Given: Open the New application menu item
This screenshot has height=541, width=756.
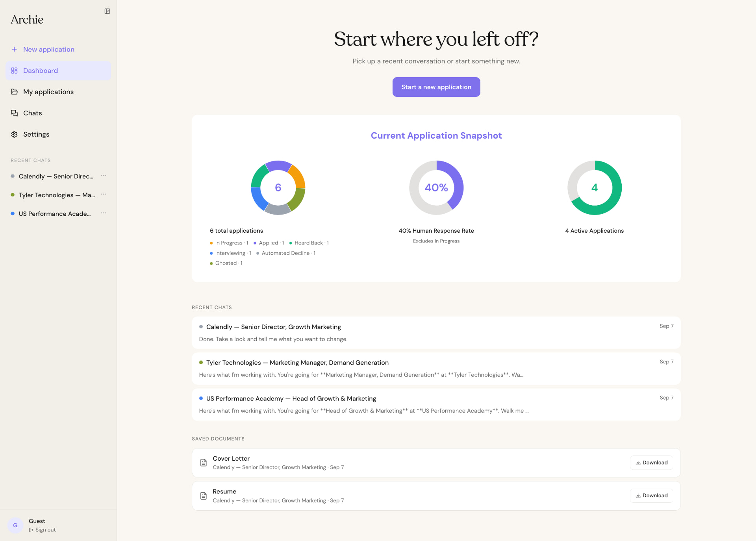Looking at the screenshot, I should click(58, 49).
